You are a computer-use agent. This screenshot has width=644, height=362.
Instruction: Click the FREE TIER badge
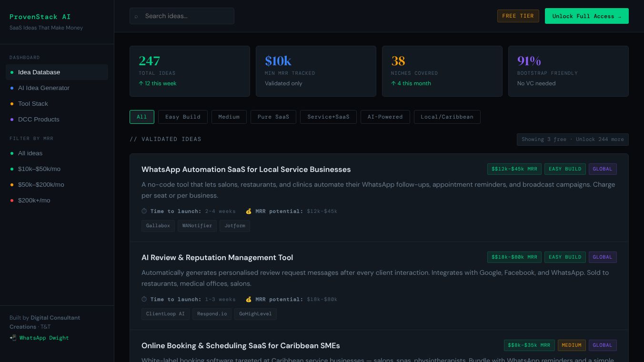point(518,16)
